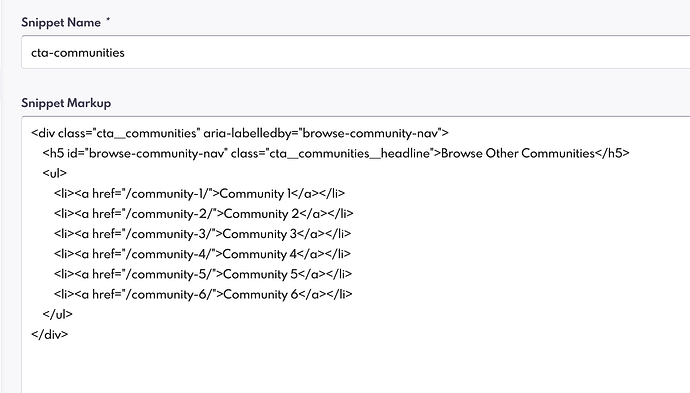Click the Community 6 list item line
690x393 pixels.
tap(203, 294)
